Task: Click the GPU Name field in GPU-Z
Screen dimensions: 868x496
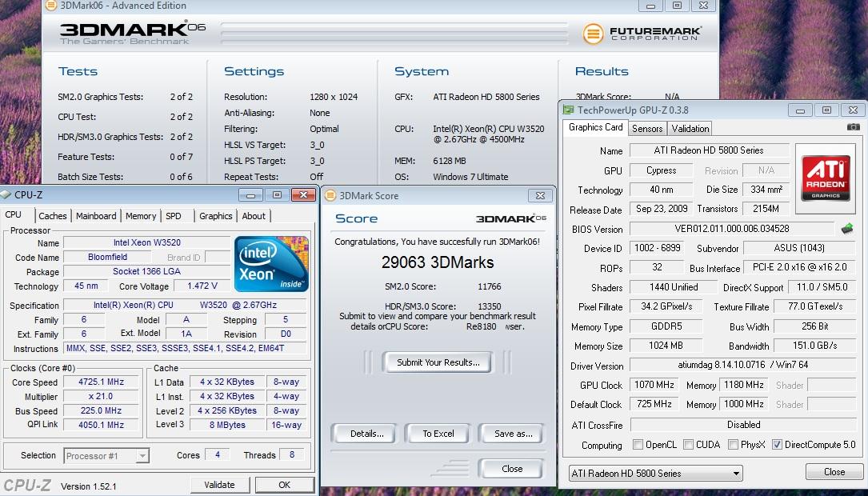Action: click(x=709, y=150)
